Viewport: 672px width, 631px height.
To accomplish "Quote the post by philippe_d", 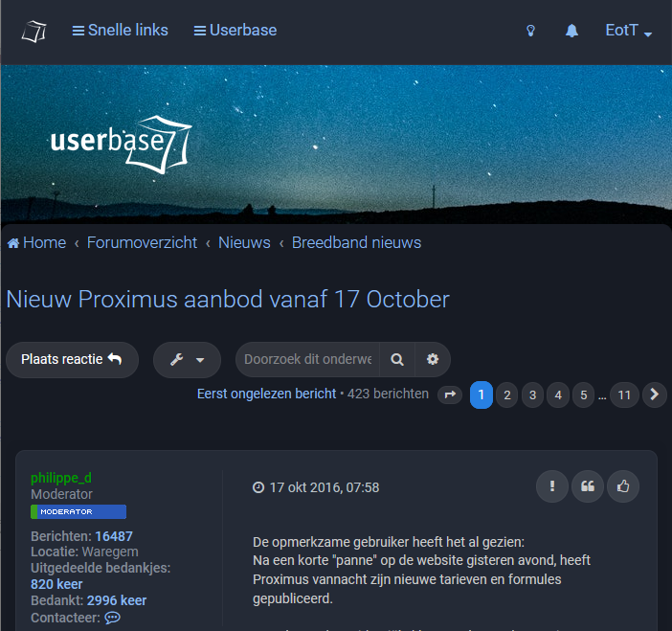I will pos(588,486).
